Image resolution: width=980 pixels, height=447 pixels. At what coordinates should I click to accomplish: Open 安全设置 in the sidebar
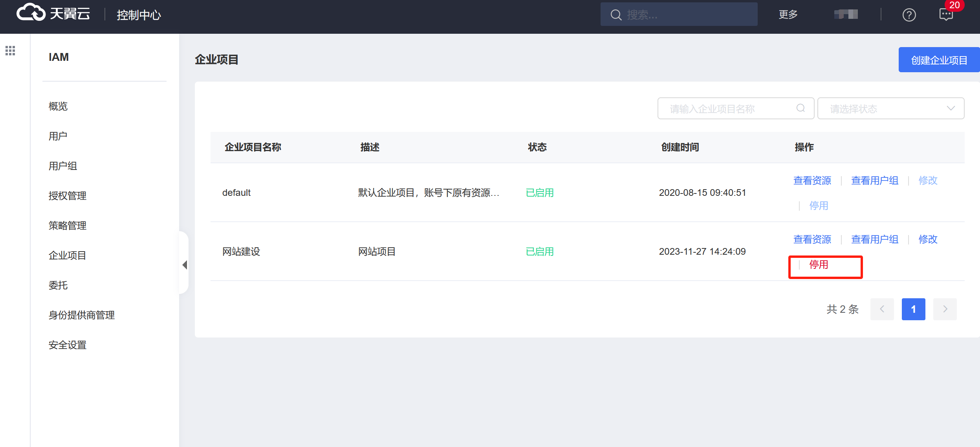pos(68,345)
